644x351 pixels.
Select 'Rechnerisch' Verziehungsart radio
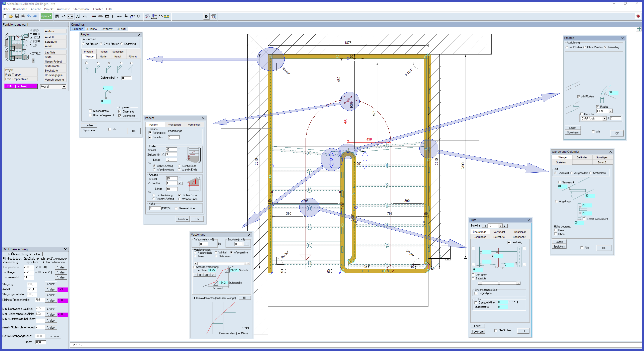pyautogui.click(x=195, y=252)
